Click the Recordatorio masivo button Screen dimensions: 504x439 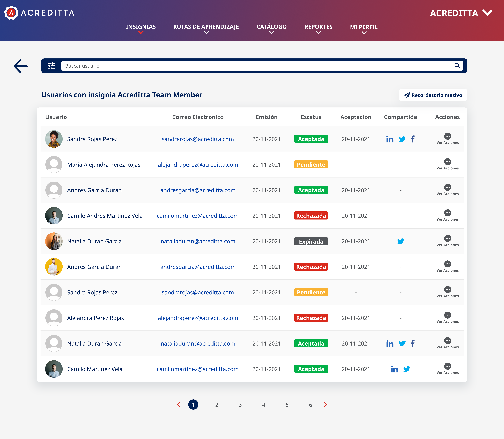433,95
